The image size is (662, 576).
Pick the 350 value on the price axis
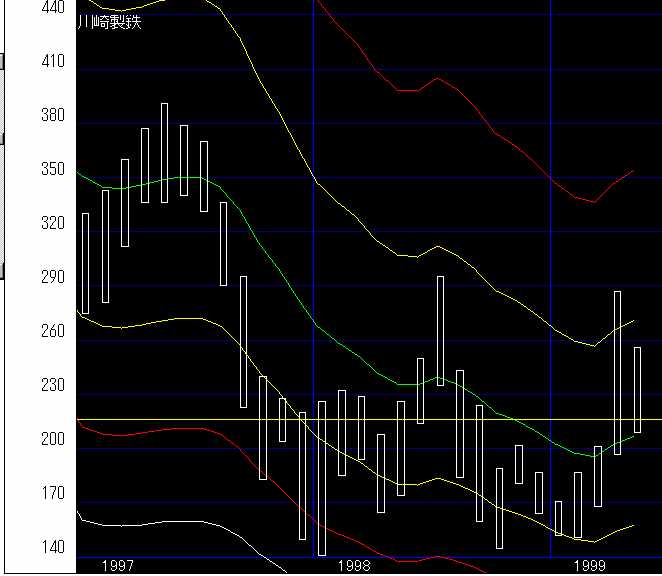pyautogui.click(x=52, y=169)
